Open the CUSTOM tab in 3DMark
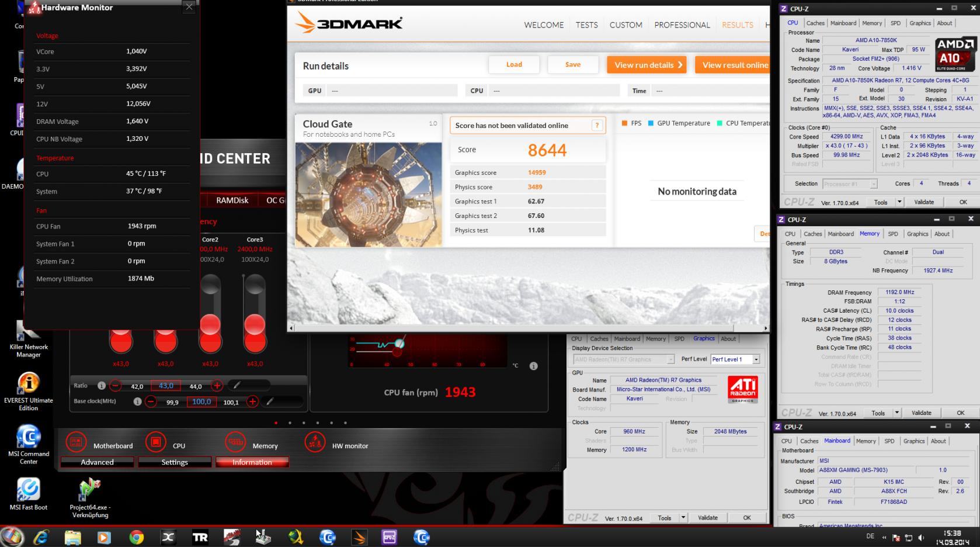The width and height of the screenshot is (980, 547). click(x=625, y=25)
